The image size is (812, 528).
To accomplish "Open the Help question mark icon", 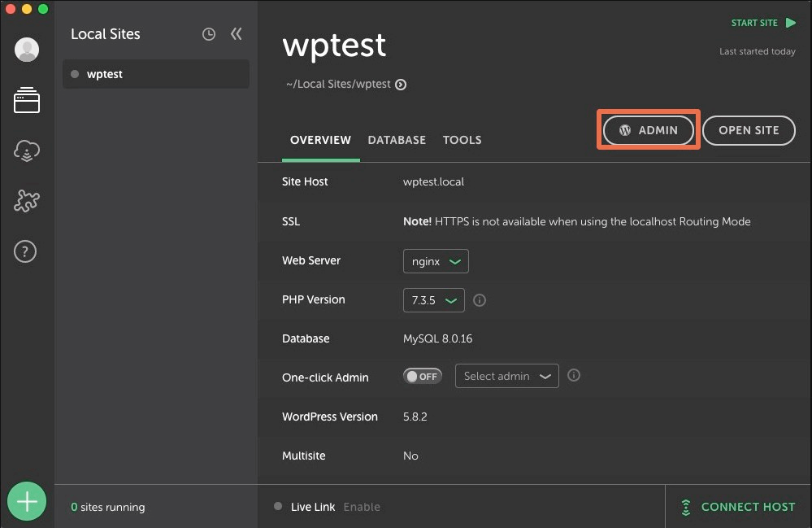I will click(x=25, y=251).
